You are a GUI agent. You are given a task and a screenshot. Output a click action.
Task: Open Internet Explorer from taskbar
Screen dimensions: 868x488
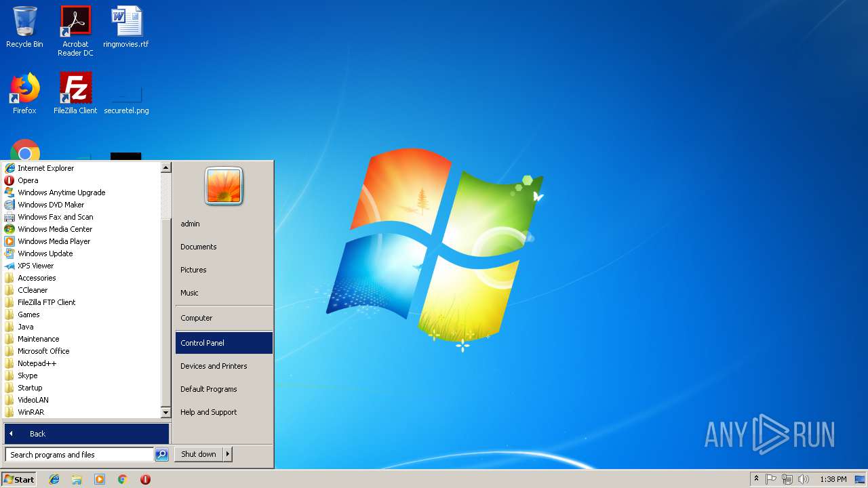54,479
